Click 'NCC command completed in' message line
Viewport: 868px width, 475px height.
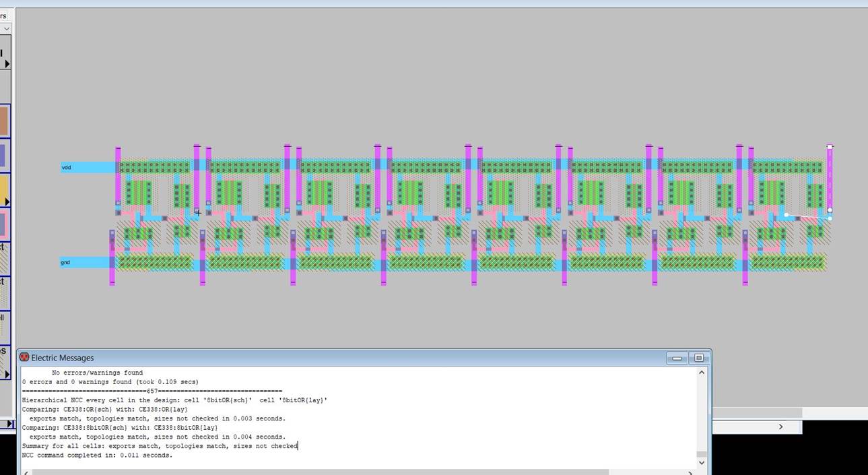click(97, 455)
